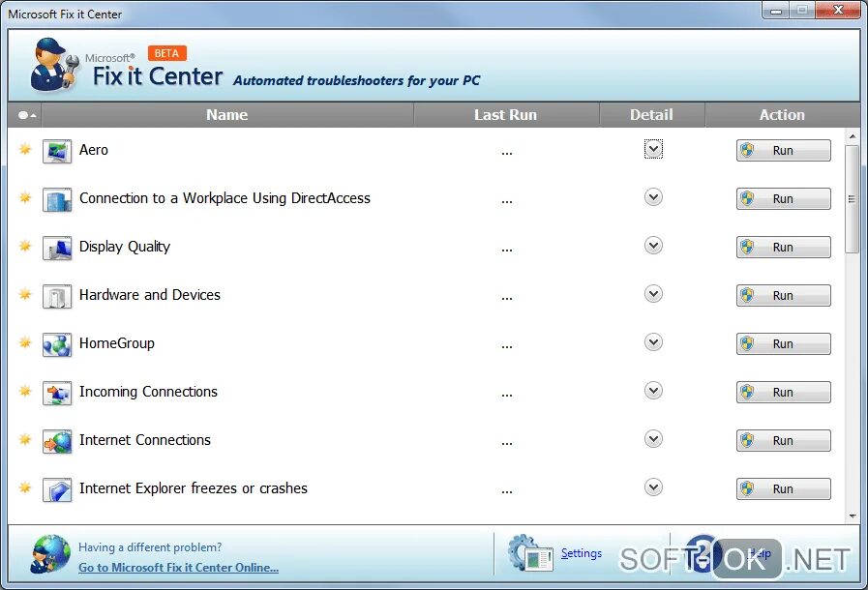Screen dimensions: 868x590
Task: Click the HomeGroup icon
Action: 57,345
